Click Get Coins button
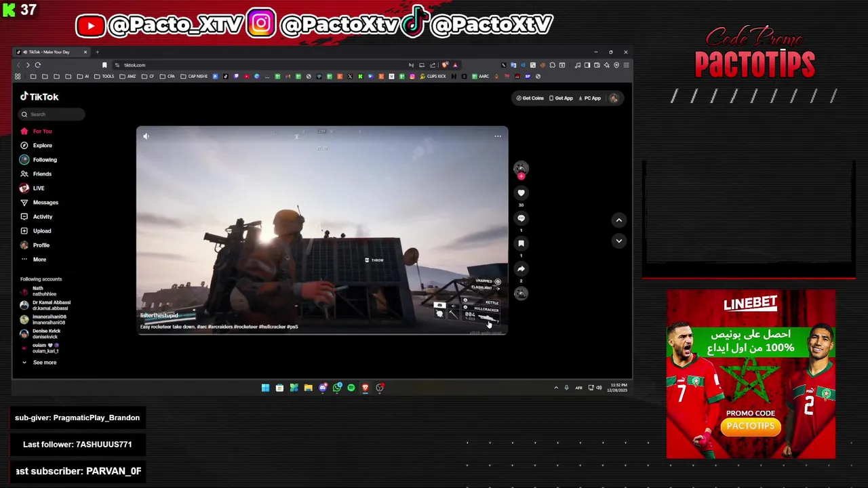Screen dimensions: 868x488 530,98
